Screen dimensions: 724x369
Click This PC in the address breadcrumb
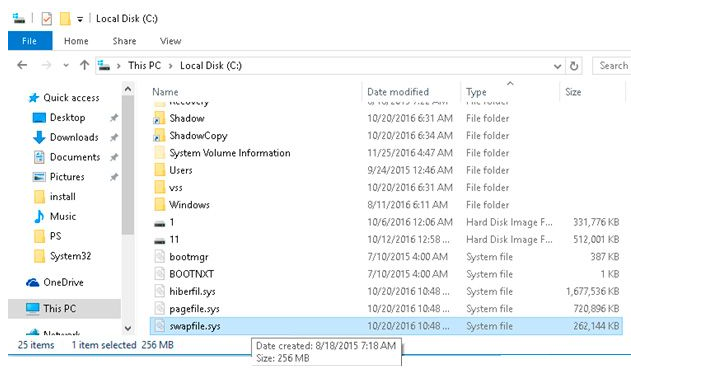click(x=145, y=66)
